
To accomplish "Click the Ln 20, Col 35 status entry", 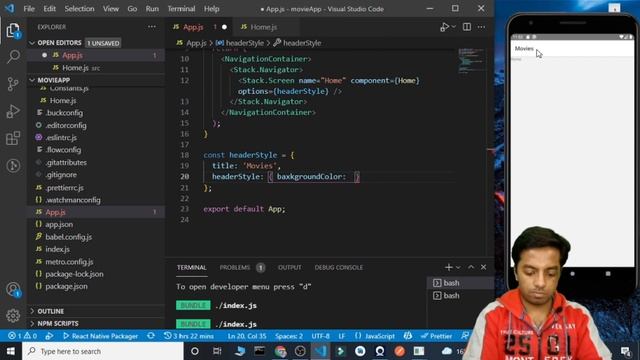I will (x=247, y=336).
